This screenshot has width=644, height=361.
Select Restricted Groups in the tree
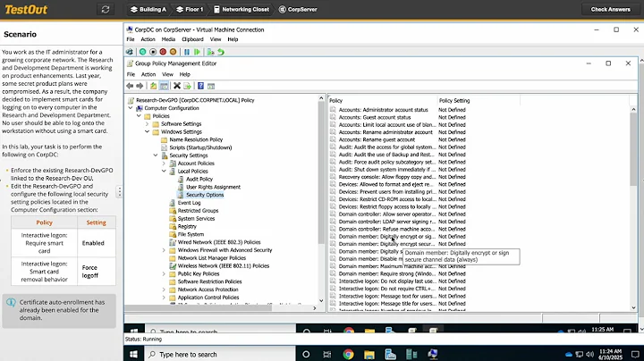[x=198, y=211]
